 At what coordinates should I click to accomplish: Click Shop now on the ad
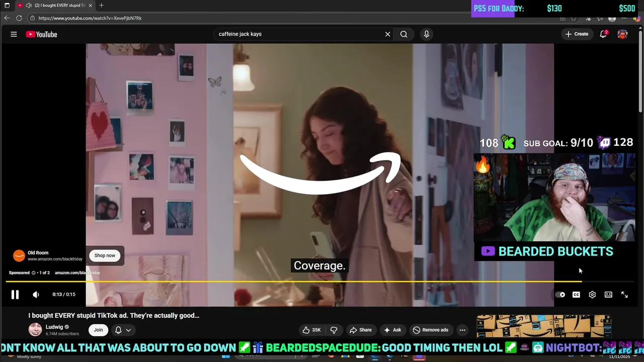pyautogui.click(x=105, y=255)
